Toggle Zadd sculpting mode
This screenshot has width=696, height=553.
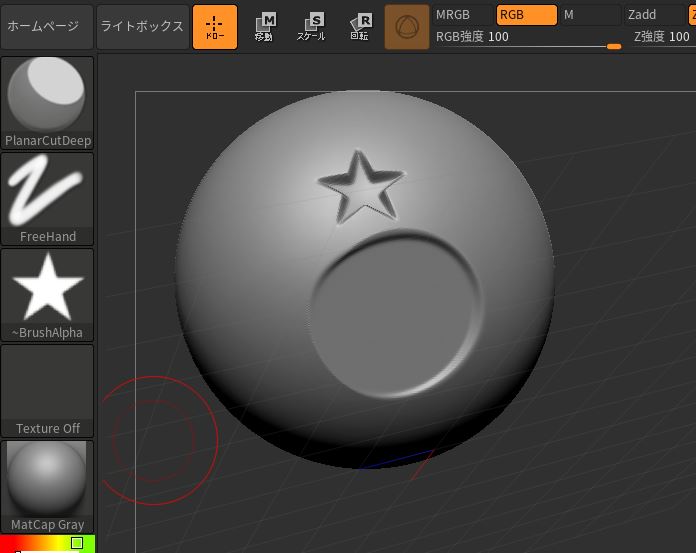coord(656,15)
